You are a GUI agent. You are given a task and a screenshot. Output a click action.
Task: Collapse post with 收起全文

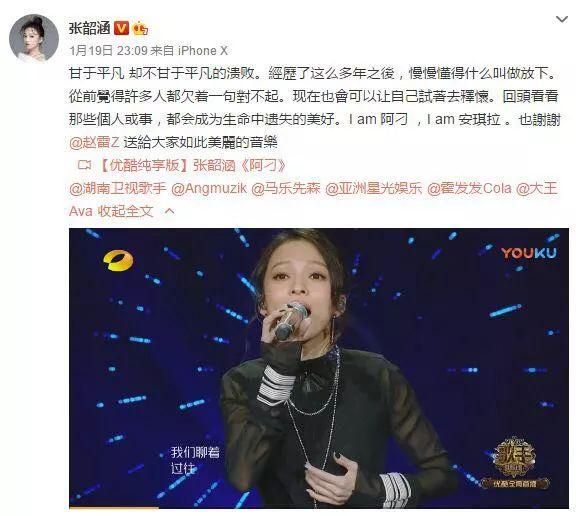coord(125,211)
